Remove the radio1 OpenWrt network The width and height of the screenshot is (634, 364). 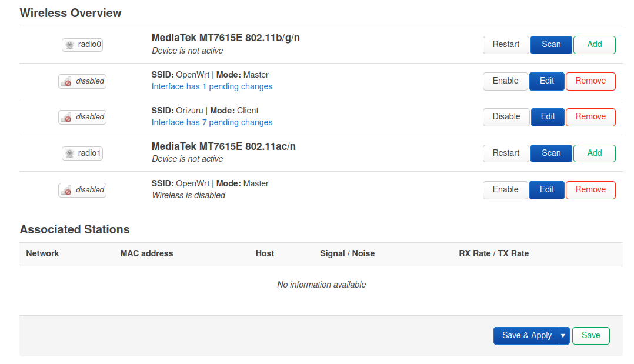click(x=590, y=190)
